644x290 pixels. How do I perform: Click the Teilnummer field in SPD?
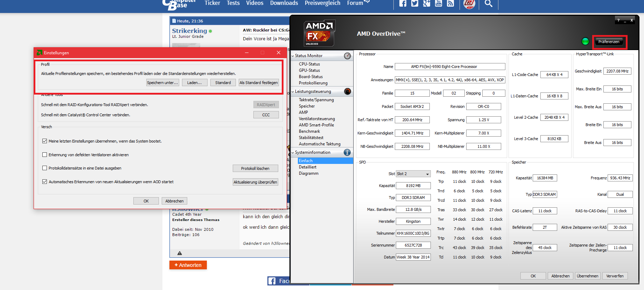413,233
